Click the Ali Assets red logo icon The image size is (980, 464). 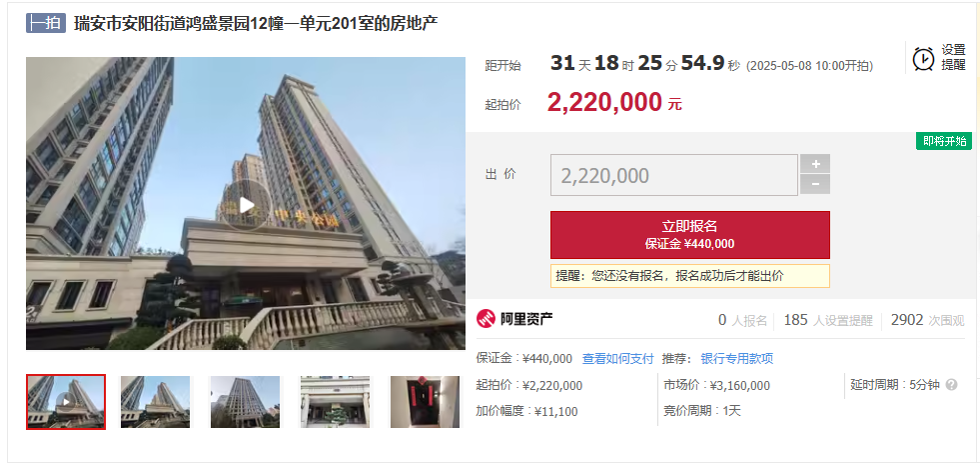pos(486,319)
